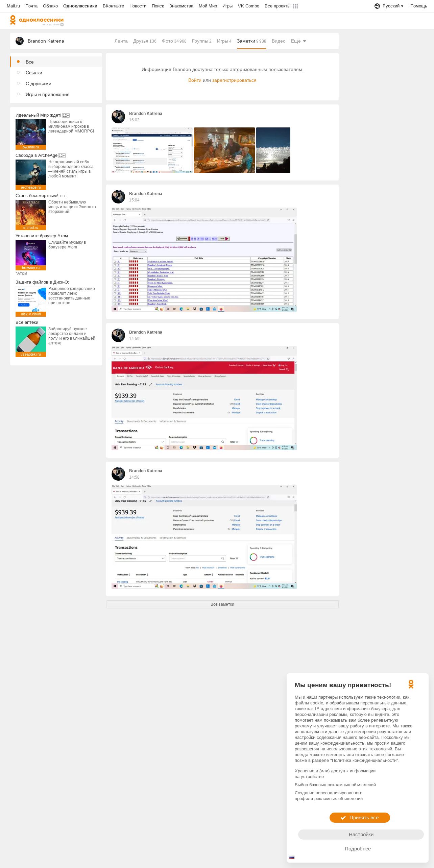434x868 pixels.
Task: Open VK Combo in top navigation
Action: tap(248, 6)
